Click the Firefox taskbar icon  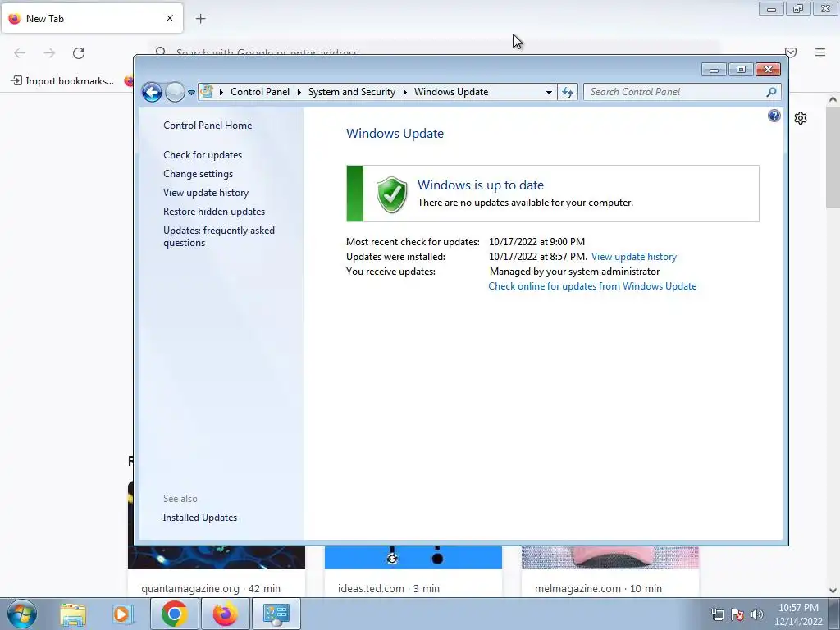point(225,614)
